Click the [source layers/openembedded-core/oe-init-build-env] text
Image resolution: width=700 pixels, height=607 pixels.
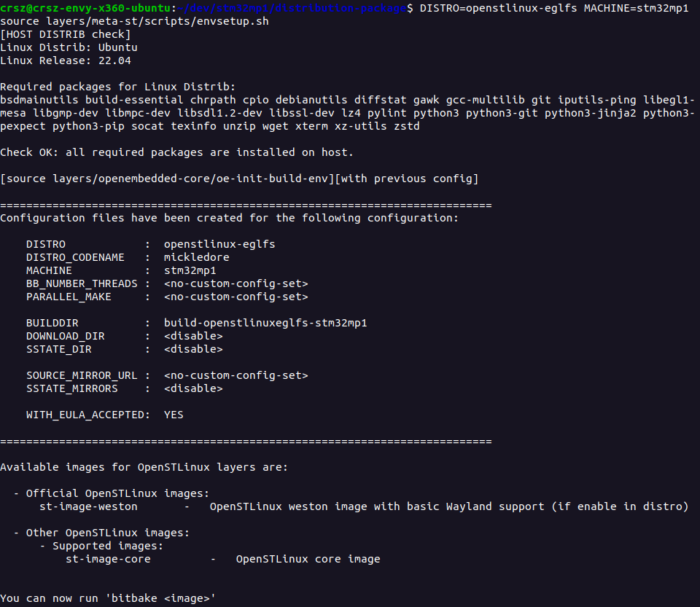pyautogui.click(x=168, y=179)
